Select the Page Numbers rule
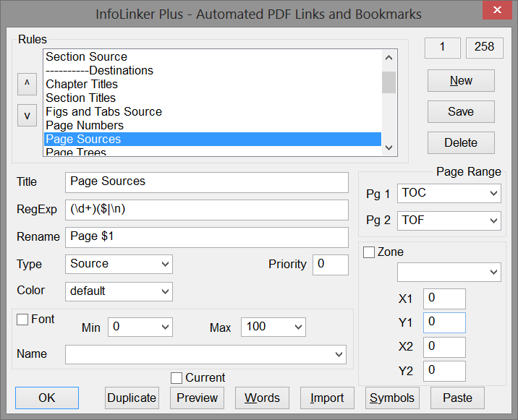This screenshot has width=518, height=420. click(213, 126)
